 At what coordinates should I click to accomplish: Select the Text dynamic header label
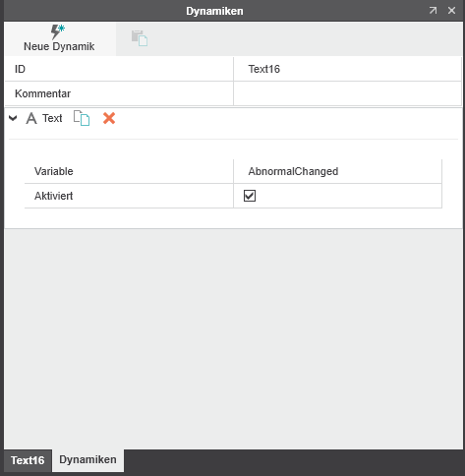click(52, 118)
